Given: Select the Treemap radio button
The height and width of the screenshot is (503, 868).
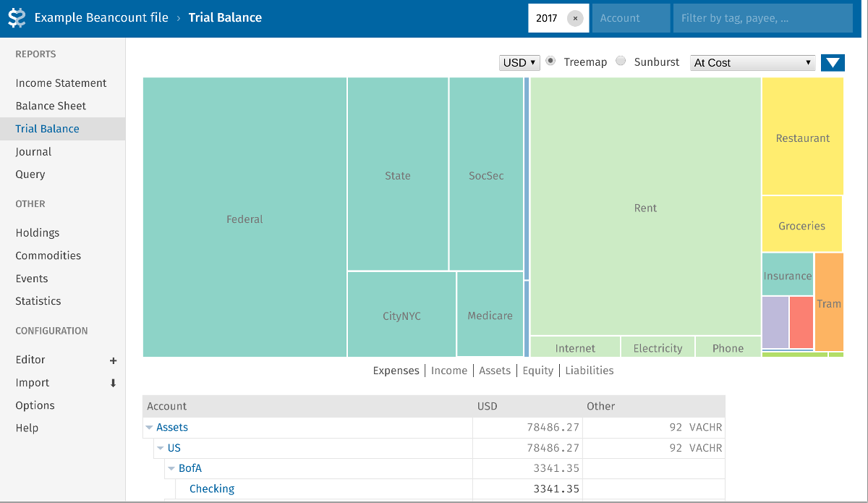Looking at the screenshot, I should 550,62.
